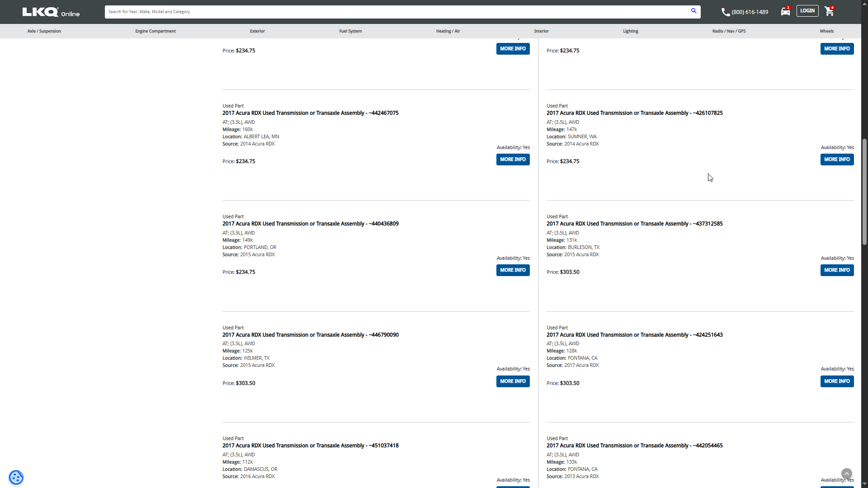The width and height of the screenshot is (868, 488).
Task: Click MORE INFO for part ~437312585
Action: [x=836, y=270]
